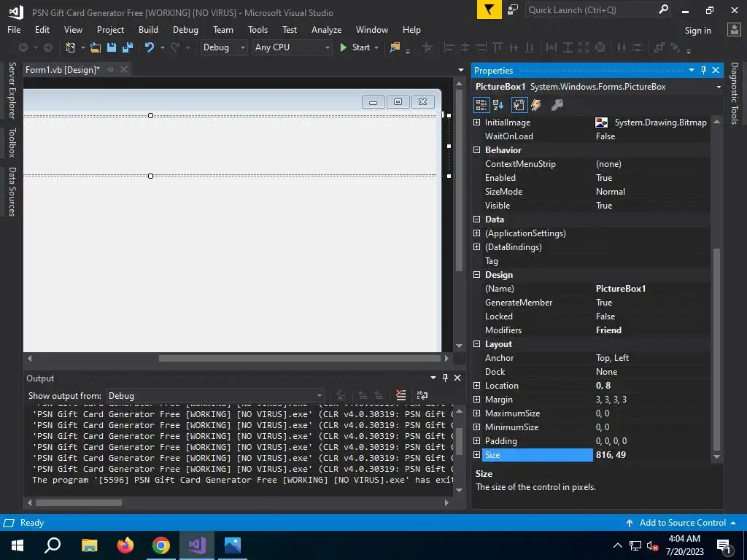Open the Analyze menu

[326, 29]
